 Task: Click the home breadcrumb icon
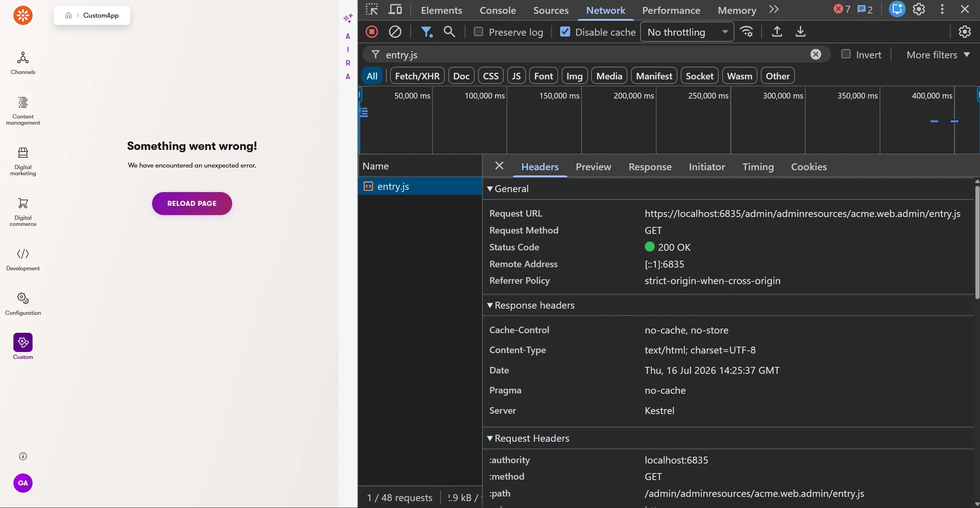[69, 15]
